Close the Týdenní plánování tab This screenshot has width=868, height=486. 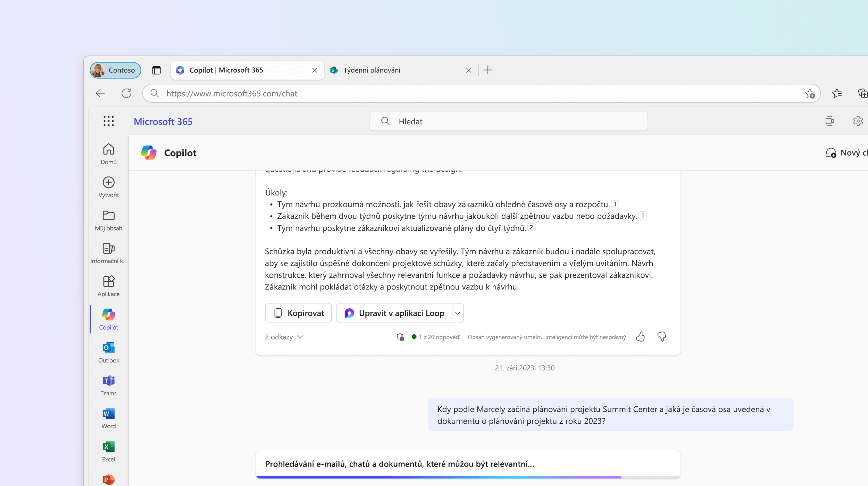tap(468, 70)
